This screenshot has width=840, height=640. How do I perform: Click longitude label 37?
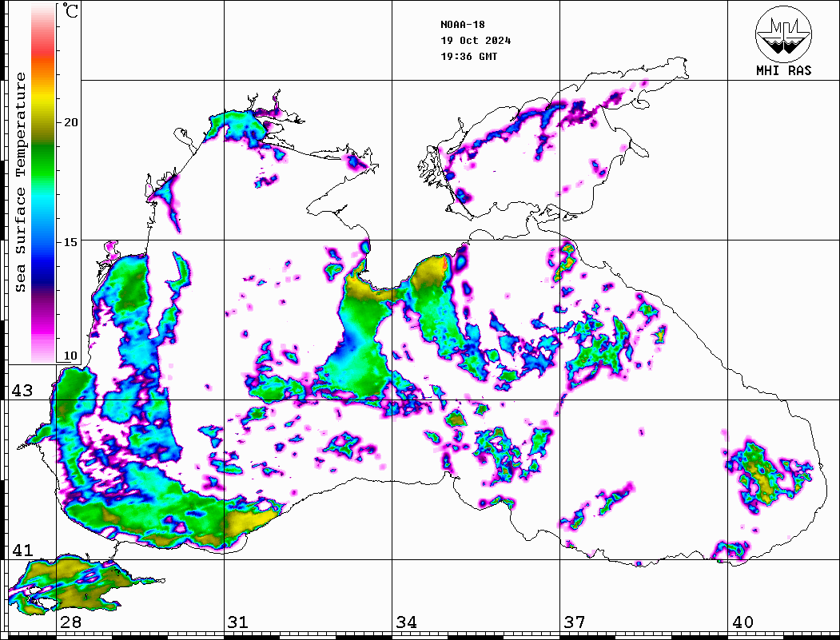coord(575,622)
